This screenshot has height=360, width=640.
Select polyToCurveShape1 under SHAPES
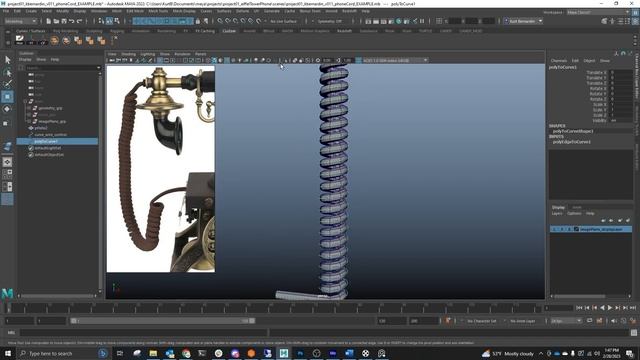coord(573,131)
